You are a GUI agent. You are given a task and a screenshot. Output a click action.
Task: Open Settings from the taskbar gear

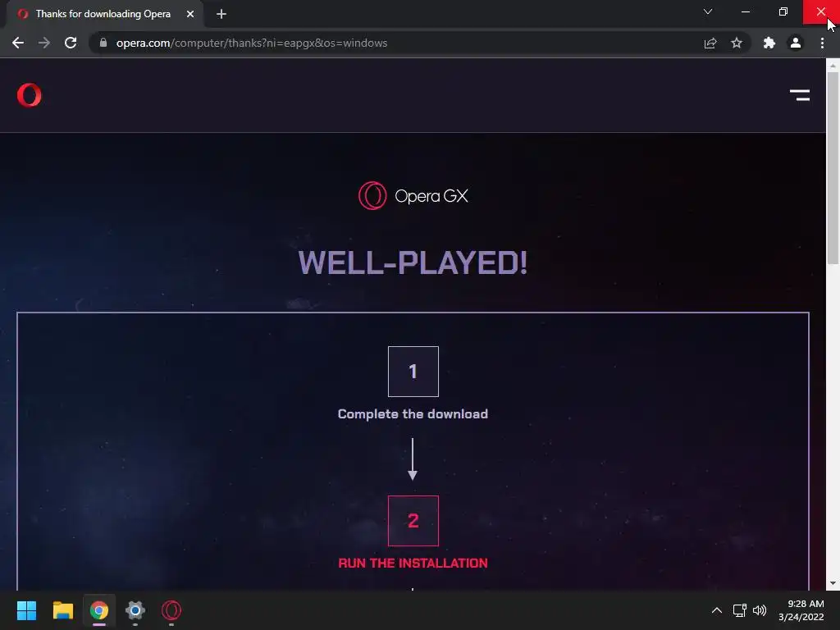(135, 610)
